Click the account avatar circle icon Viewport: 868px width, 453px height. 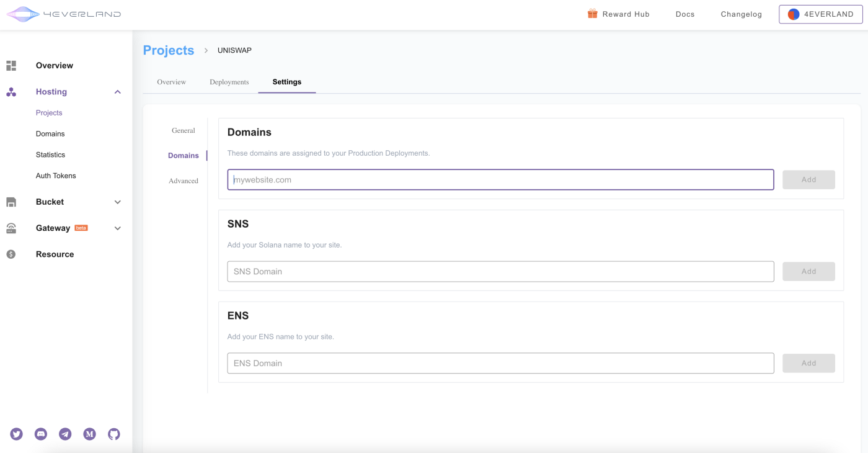pos(794,14)
